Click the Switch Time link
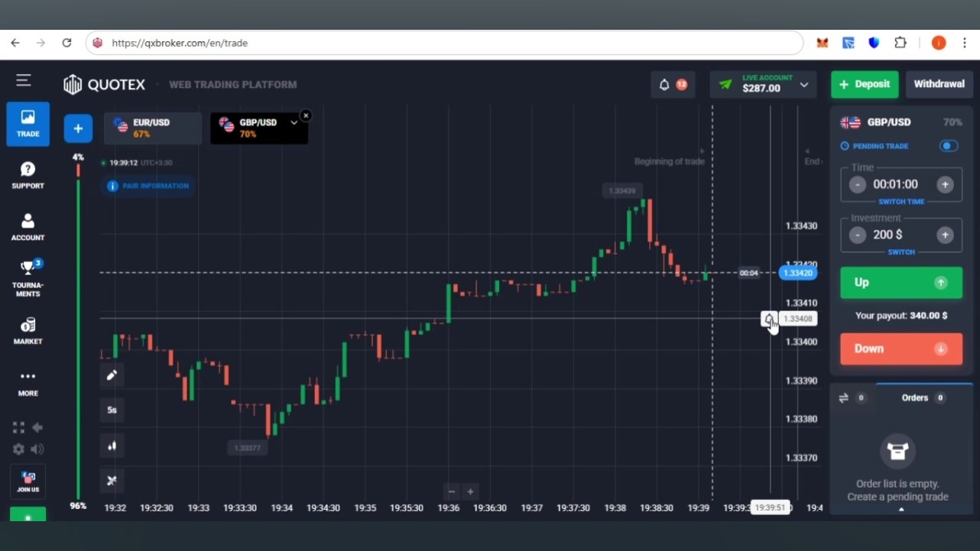 (901, 202)
